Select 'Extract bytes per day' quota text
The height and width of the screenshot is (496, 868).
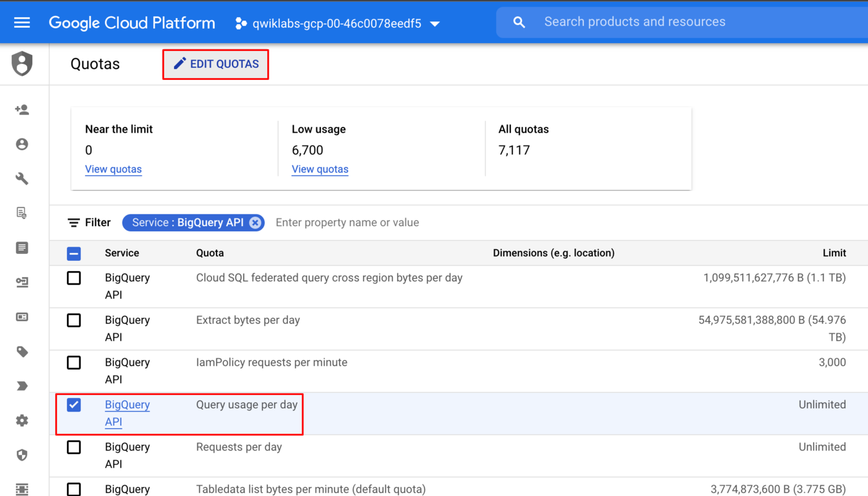coord(248,320)
